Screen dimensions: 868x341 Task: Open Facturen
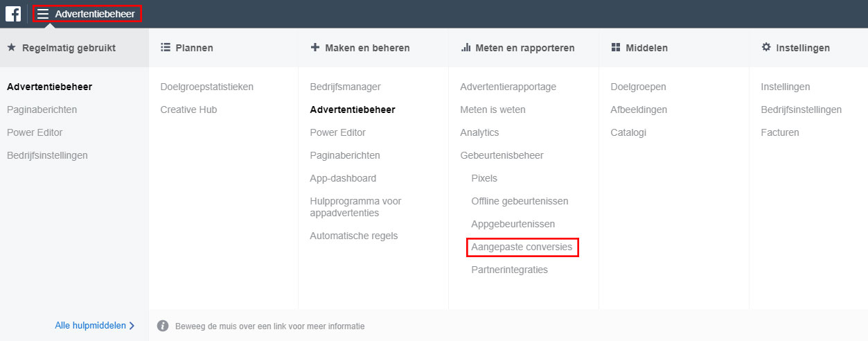(780, 132)
